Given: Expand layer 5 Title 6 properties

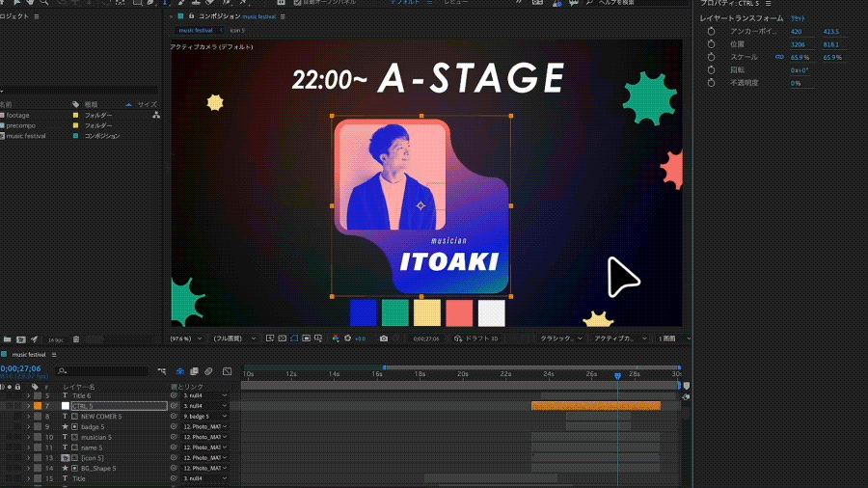Looking at the screenshot, I should pos(28,396).
